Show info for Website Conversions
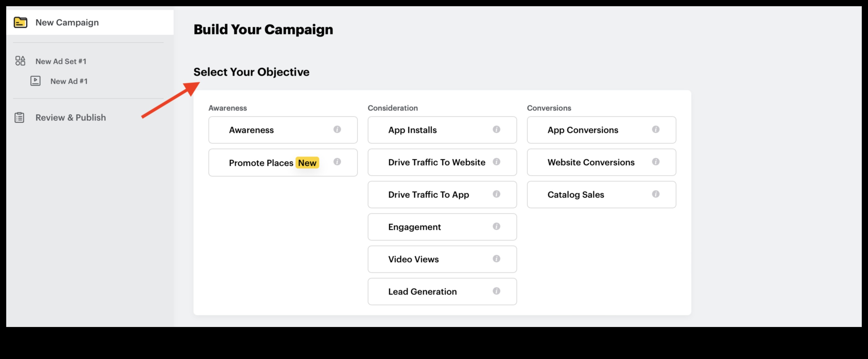868x359 pixels. 656,162
